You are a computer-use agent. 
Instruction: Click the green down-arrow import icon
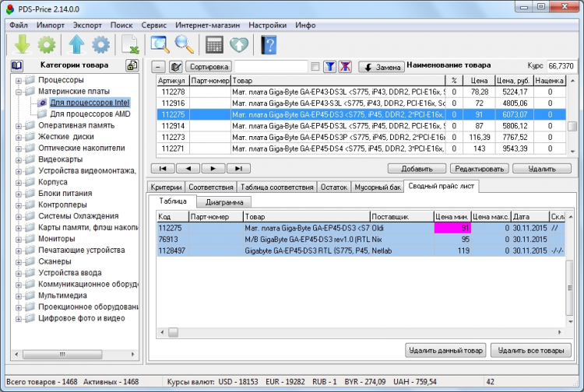(x=22, y=44)
